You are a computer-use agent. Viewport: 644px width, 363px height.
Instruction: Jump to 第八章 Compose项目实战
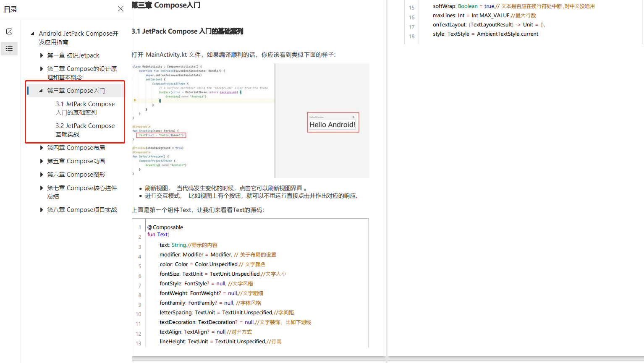(82, 210)
